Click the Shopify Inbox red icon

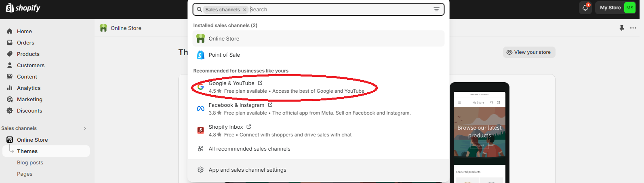click(x=200, y=130)
